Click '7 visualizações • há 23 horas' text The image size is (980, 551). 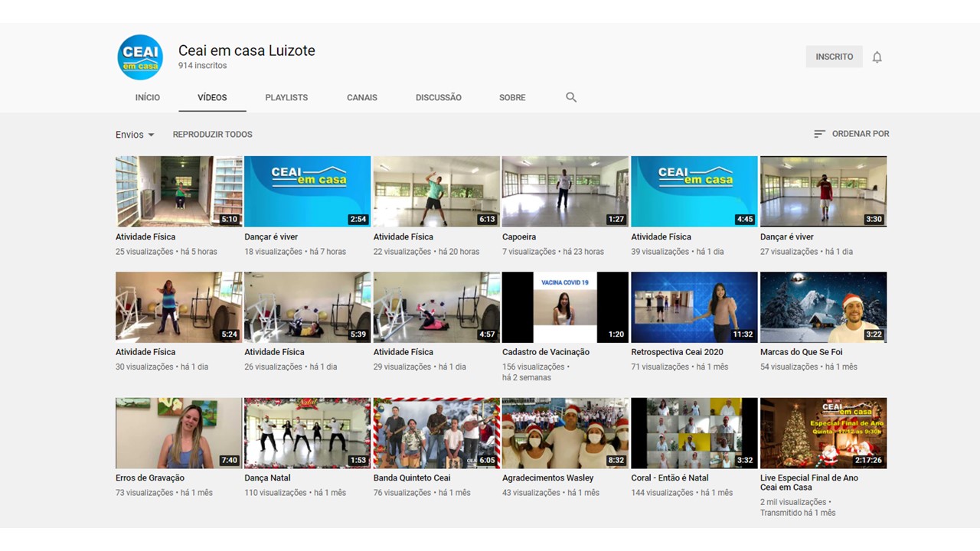pos(553,252)
